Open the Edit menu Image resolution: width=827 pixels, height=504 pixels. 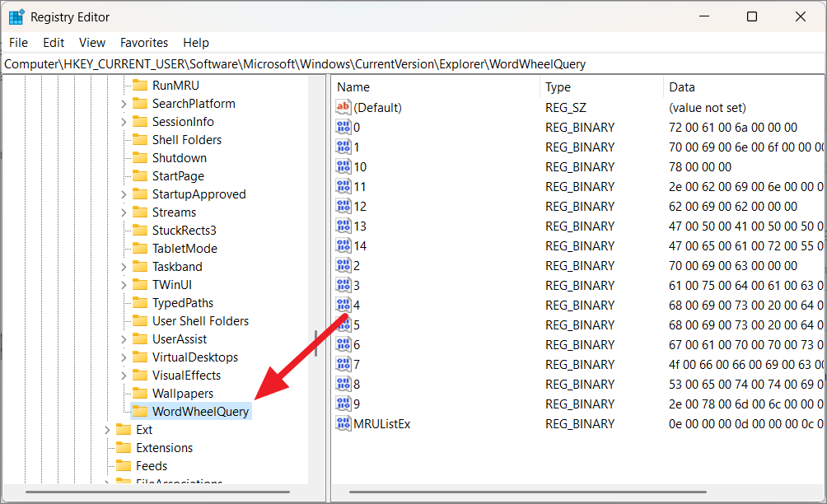pos(54,43)
